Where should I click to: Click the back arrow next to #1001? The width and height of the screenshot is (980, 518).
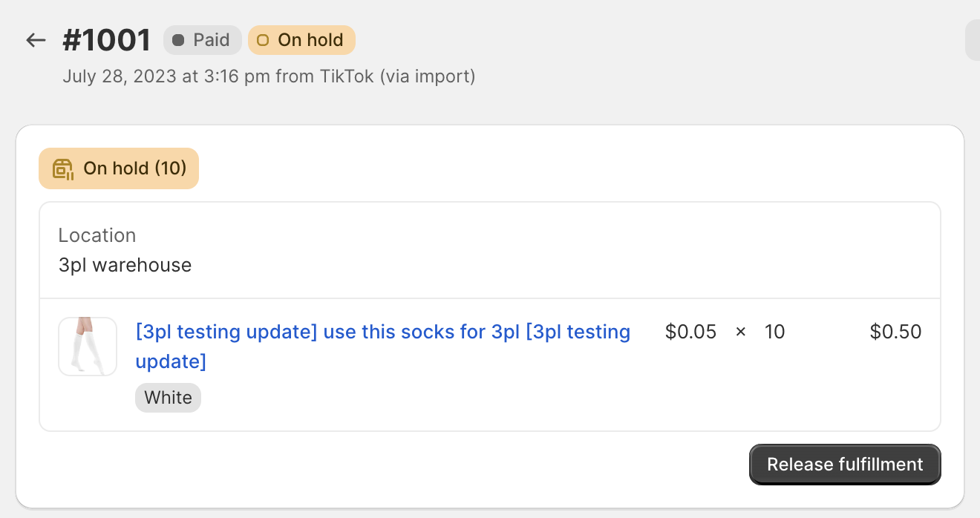(x=36, y=40)
